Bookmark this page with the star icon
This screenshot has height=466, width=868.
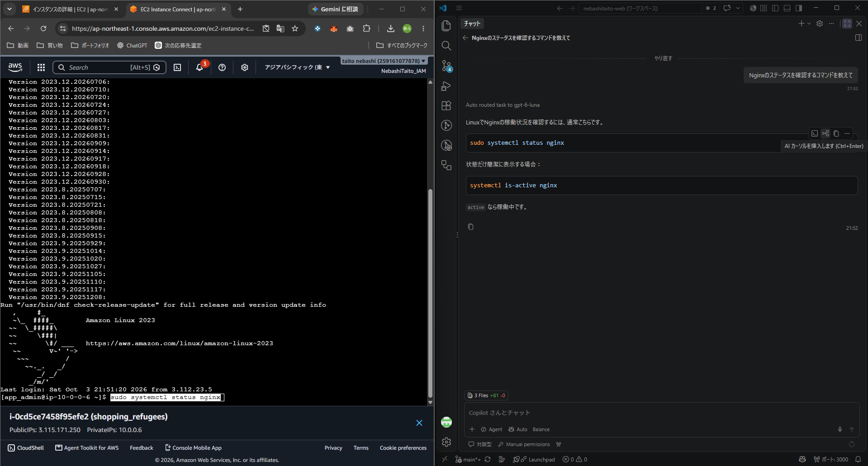pyautogui.click(x=295, y=29)
